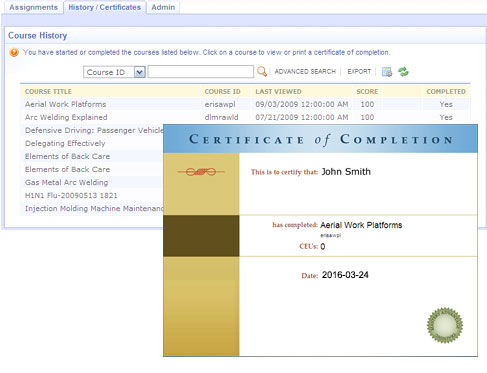Sort by the COURSE ID column header
The height and width of the screenshot is (373, 487).
222,91
